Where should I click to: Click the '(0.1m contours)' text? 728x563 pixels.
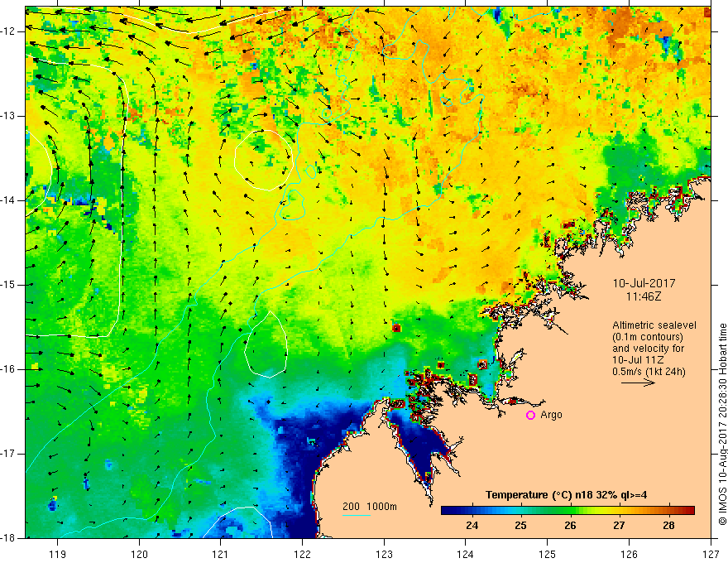pyautogui.click(x=647, y=337)
